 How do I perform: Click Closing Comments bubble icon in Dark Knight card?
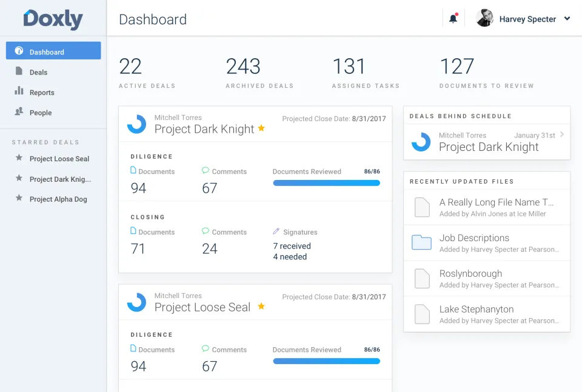(206, 231)
